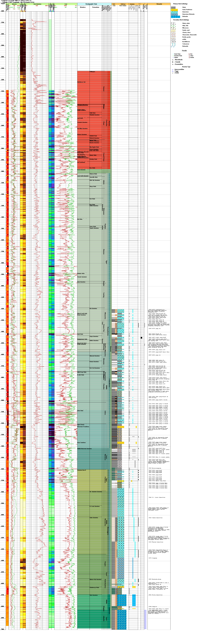Select the Foraminifera fossil legend icon

[x=173, y=64]
